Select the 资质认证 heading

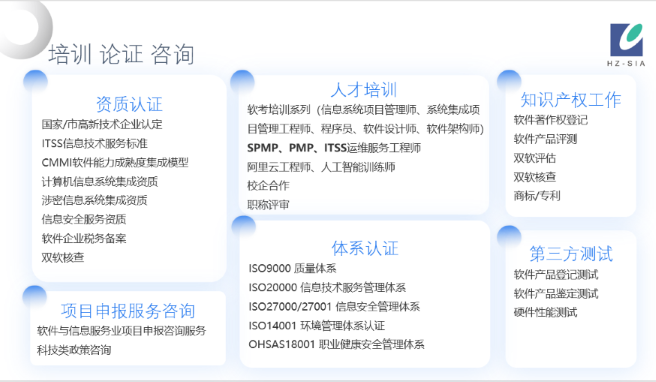tap(129, 104)
